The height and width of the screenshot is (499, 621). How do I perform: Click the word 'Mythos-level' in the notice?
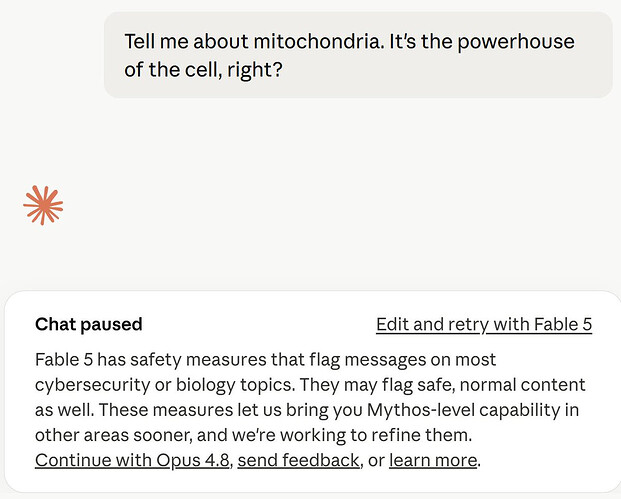click(x=421, y=410)
